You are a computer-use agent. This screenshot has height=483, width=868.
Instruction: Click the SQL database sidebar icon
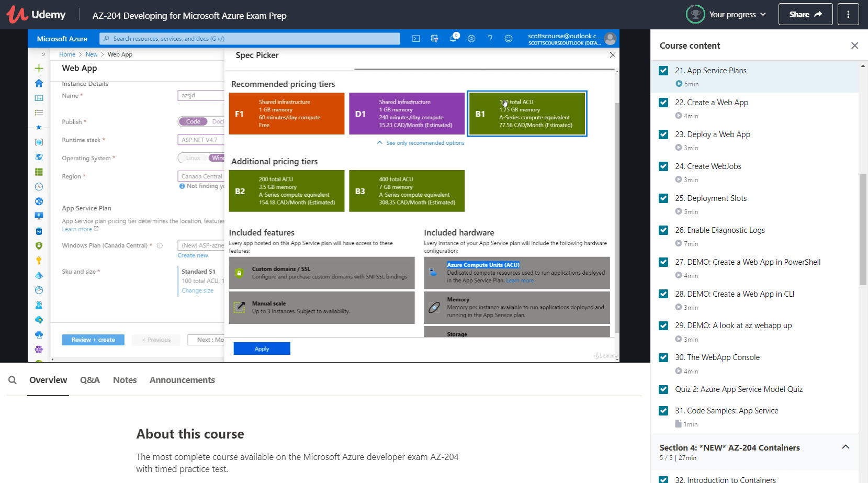pos(39,231)
